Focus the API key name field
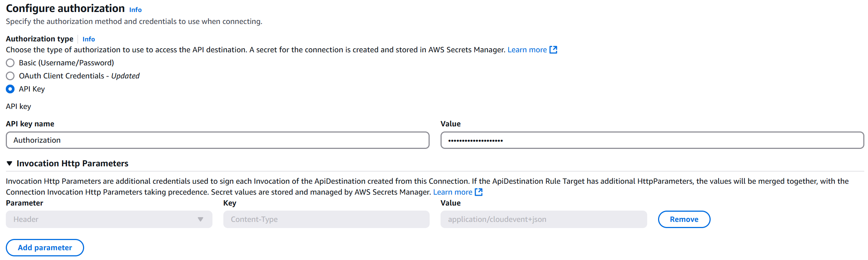Screen dimensions: 868x260 pos(218,140)
